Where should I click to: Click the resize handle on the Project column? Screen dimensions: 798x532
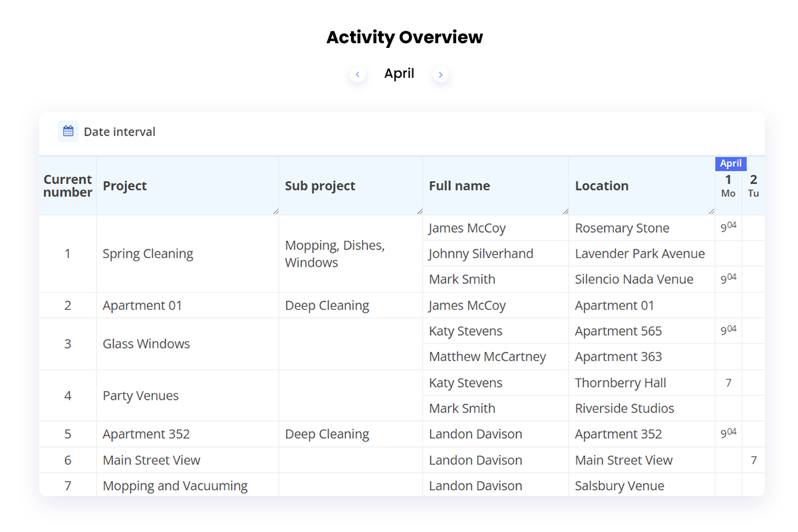pos(275,210)
